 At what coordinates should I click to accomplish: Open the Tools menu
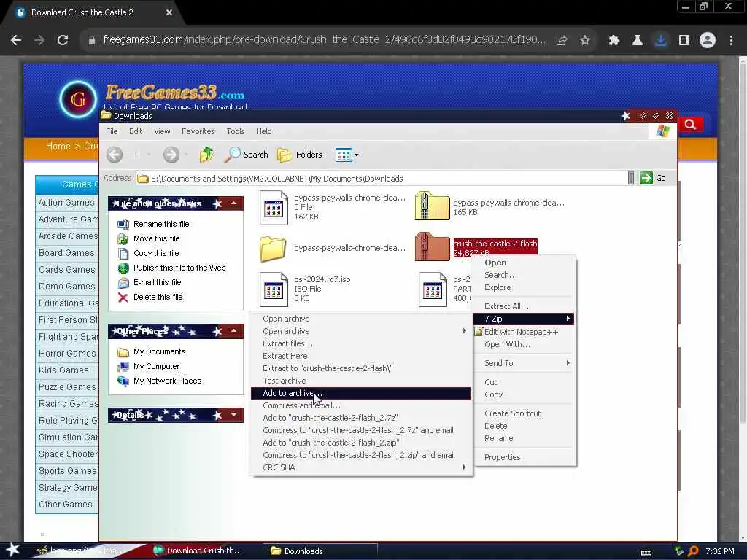pos(236,131)
